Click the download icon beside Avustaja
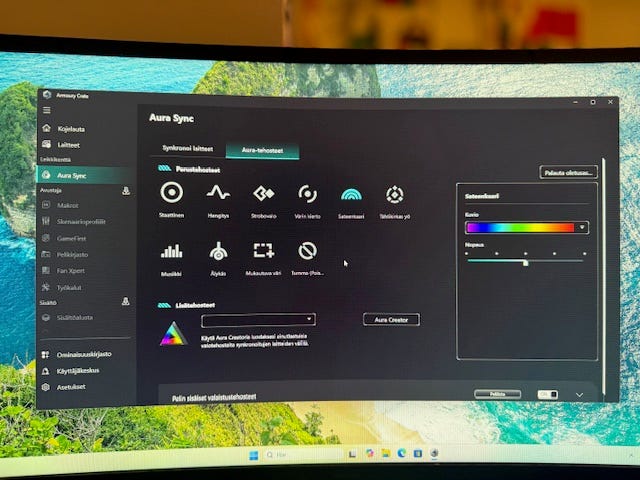This screenshot has width=640, height=480. tap(126, 191)
